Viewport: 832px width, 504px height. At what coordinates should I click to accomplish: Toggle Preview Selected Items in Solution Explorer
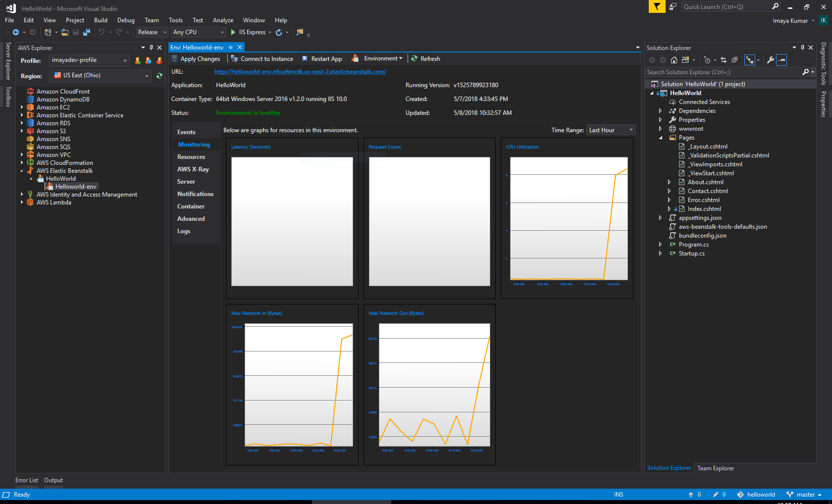781,60
